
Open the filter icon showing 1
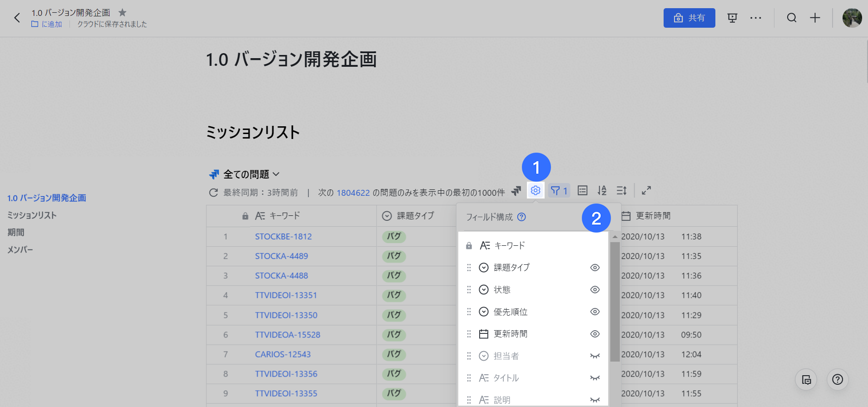[x=559, y=191]
